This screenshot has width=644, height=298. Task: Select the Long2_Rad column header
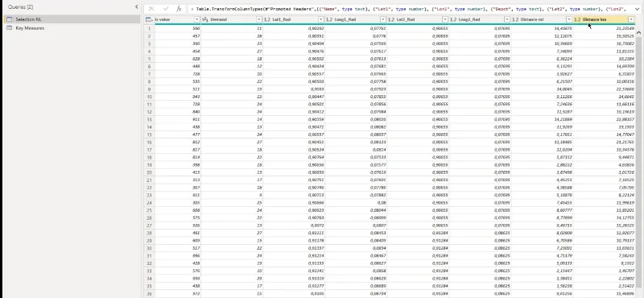pos(480,19)
